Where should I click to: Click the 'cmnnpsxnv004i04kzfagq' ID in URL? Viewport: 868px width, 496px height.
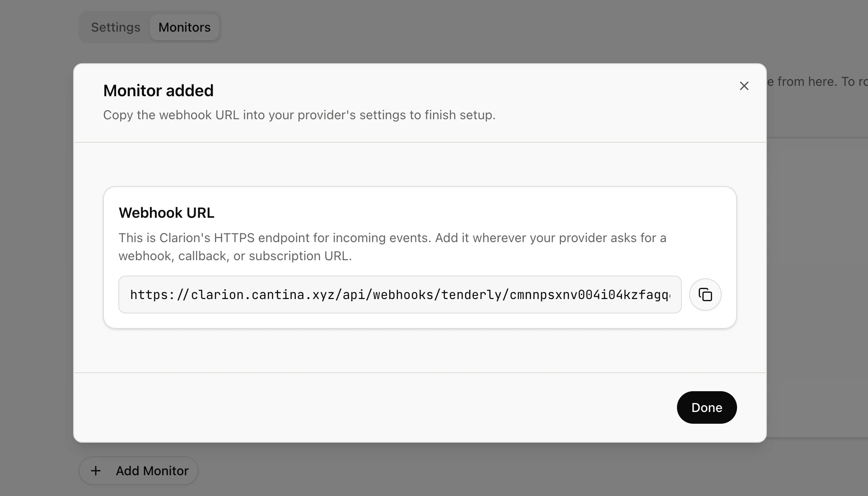click(589, 295)
